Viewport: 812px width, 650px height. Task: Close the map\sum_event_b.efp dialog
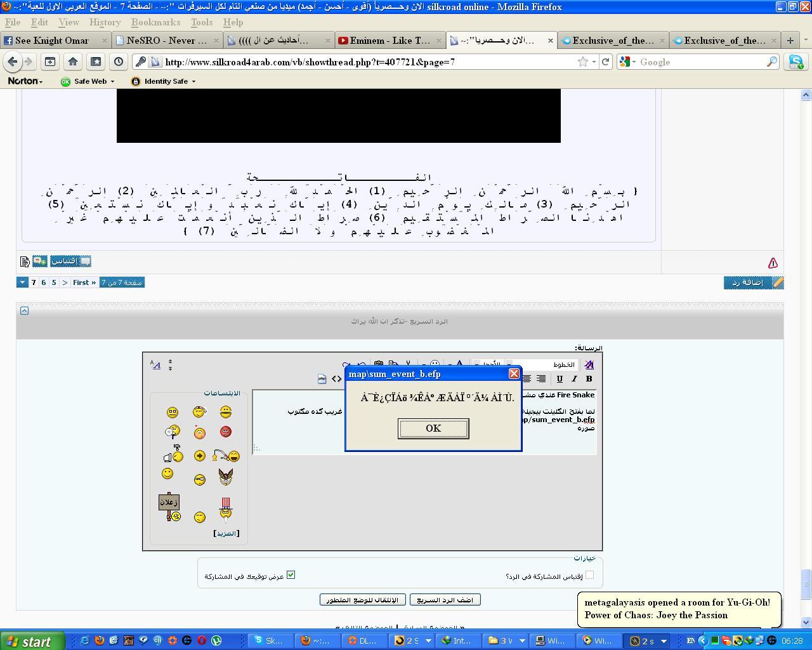[514, 374]
